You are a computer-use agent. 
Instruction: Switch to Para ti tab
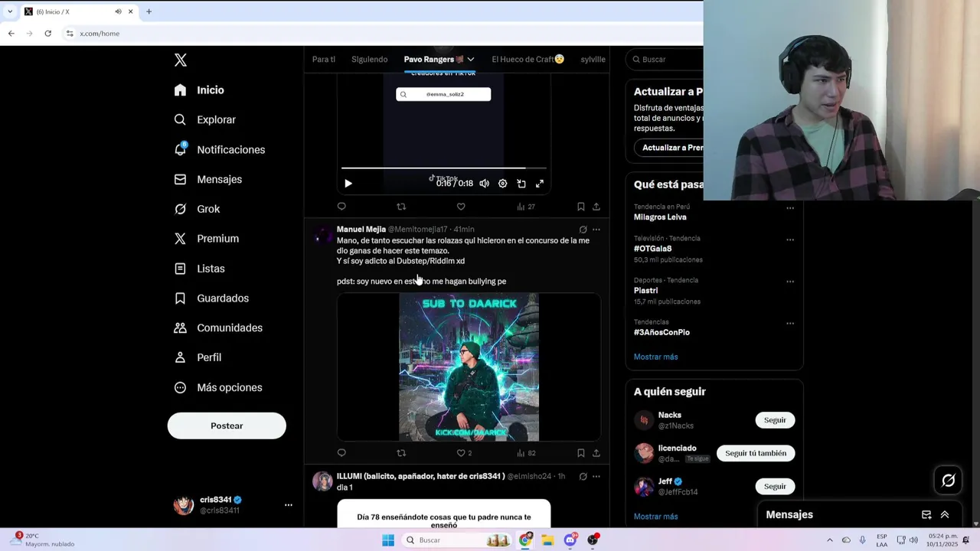(323, 59)
